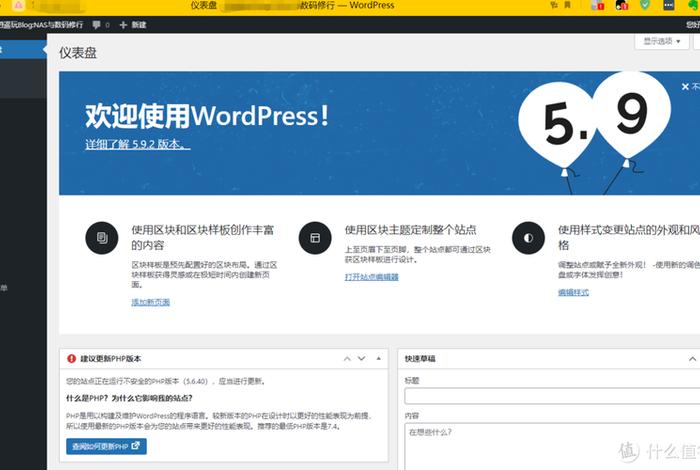Focus the 标题 title input in Quick Draft
The width and height of the screenshot is (700, 470).
552,396
